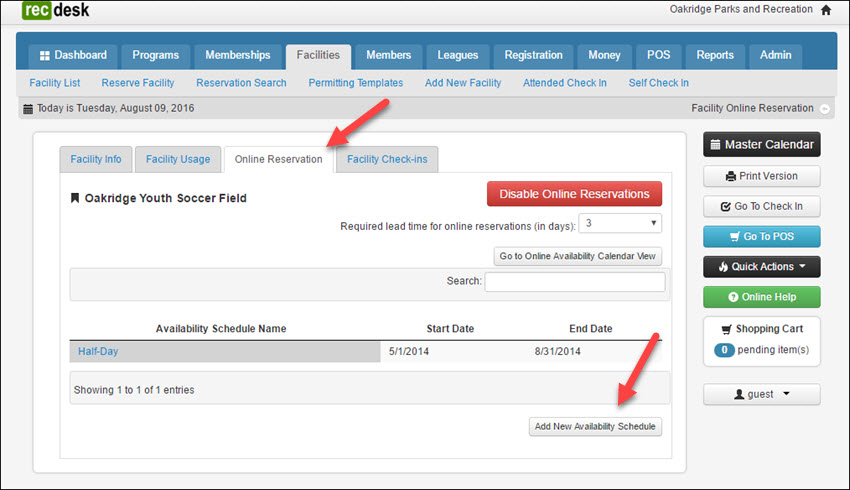Open the POS tab
Viewport: 850px width, 490px height.
coord(658,55)
